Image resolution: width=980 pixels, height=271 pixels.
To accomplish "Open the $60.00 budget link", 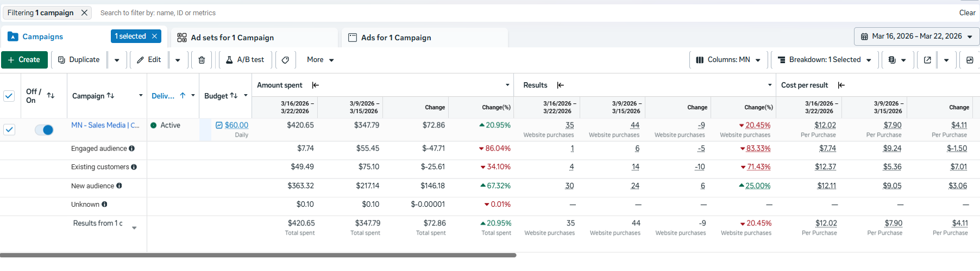I will click(x=236, y=125).
